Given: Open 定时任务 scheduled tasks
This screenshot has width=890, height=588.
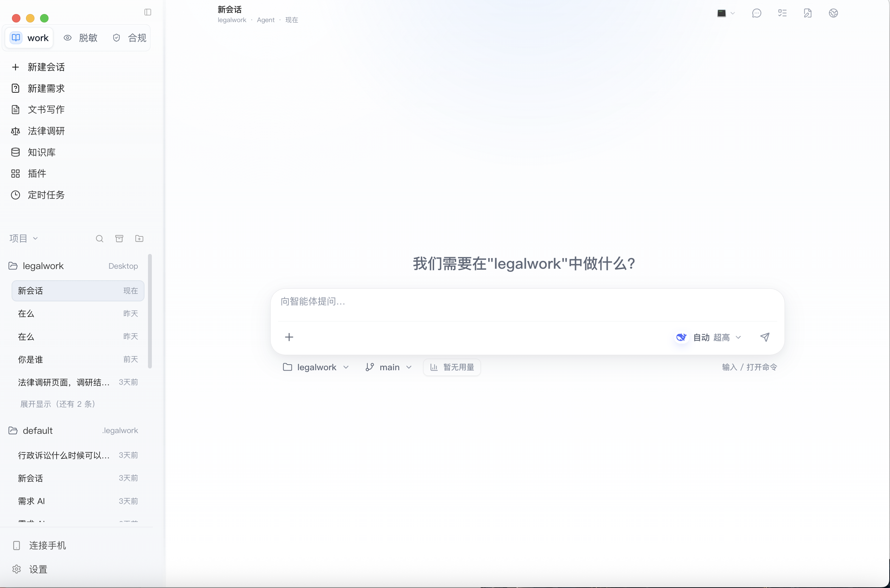Looking at the screenshot, I should 46,195.
